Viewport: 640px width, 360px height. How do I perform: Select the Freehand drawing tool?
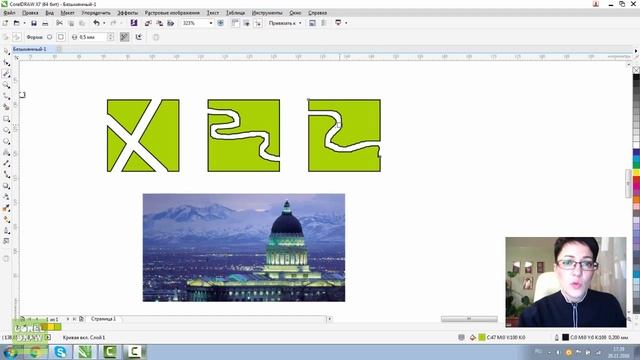pyautogui.click(x=6, y=96)
